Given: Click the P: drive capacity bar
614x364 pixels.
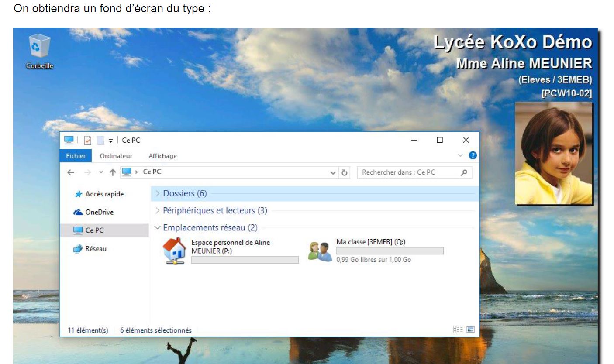Looking at the screenshot, I should point(245,260).
